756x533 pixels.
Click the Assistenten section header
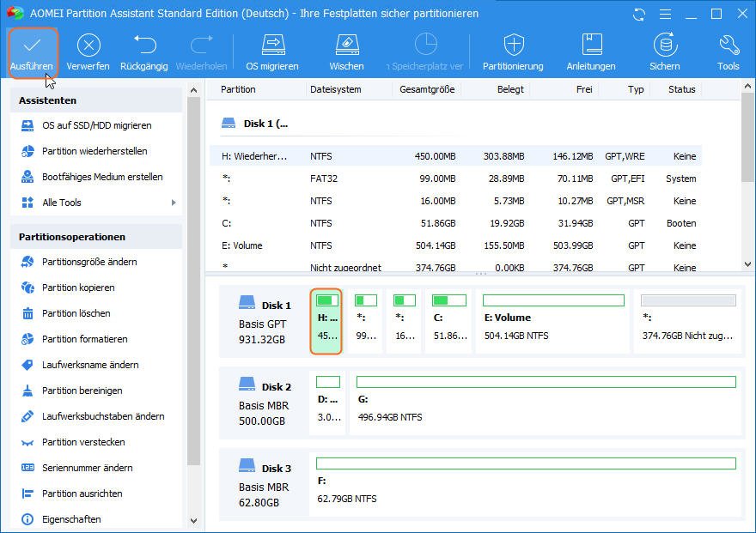96,100
